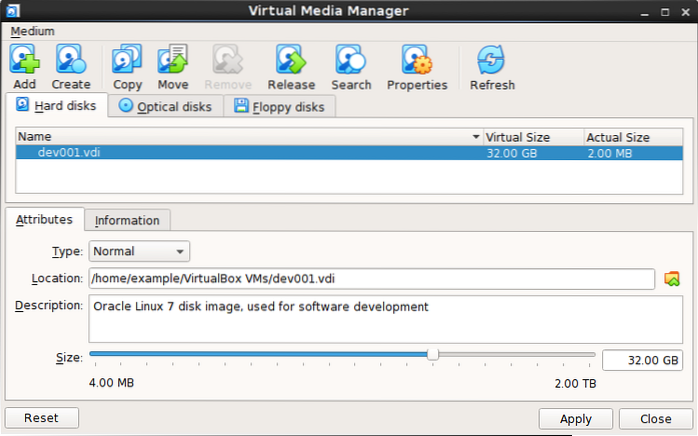
Task: Click into the Location path field
Action: 371,279
